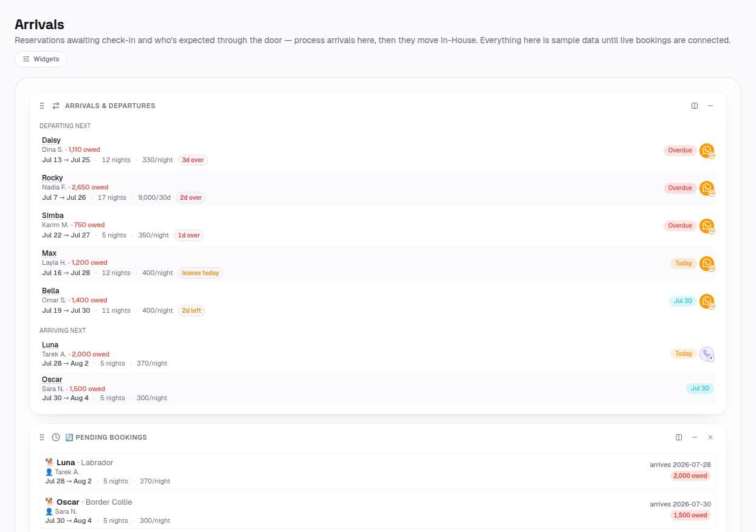Click '1,110 owed' on Daisy row
This screenshot has width=756, height=532.
(x=84, y=150)
